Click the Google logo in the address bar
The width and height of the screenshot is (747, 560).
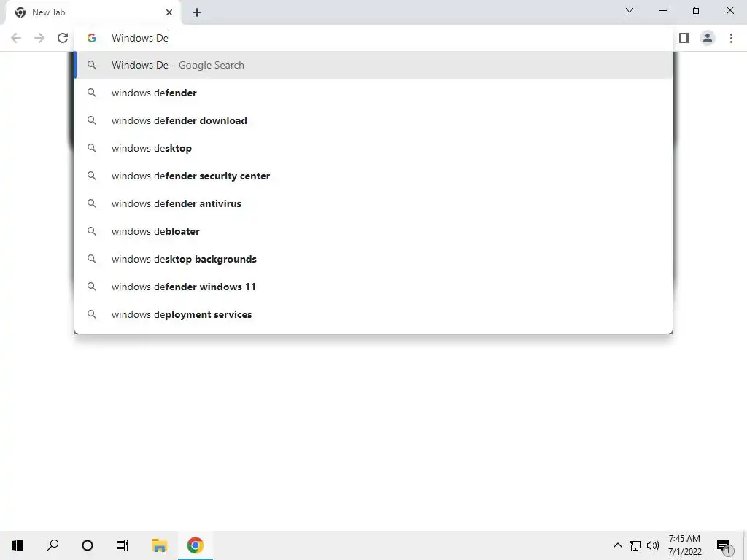pyautogui.click(x=92, y=38)
